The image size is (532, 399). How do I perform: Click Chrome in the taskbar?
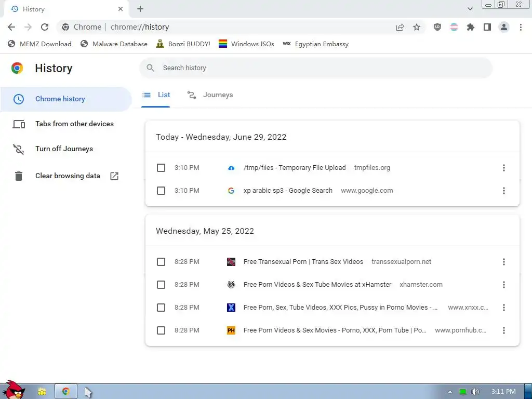(x=66, y=392)
